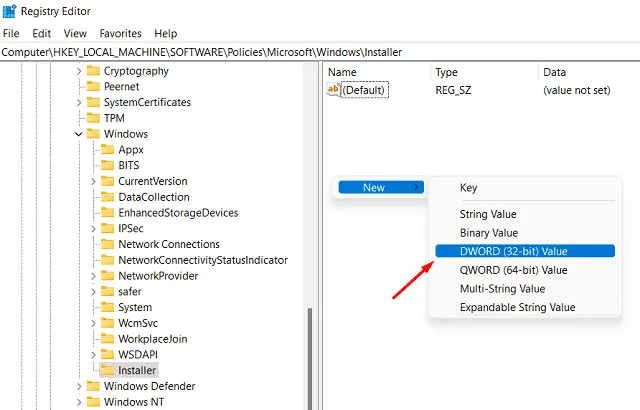Click the folder icon beside TPM
The height and width of the screenshot is (410, 640).
pos(93,118)
